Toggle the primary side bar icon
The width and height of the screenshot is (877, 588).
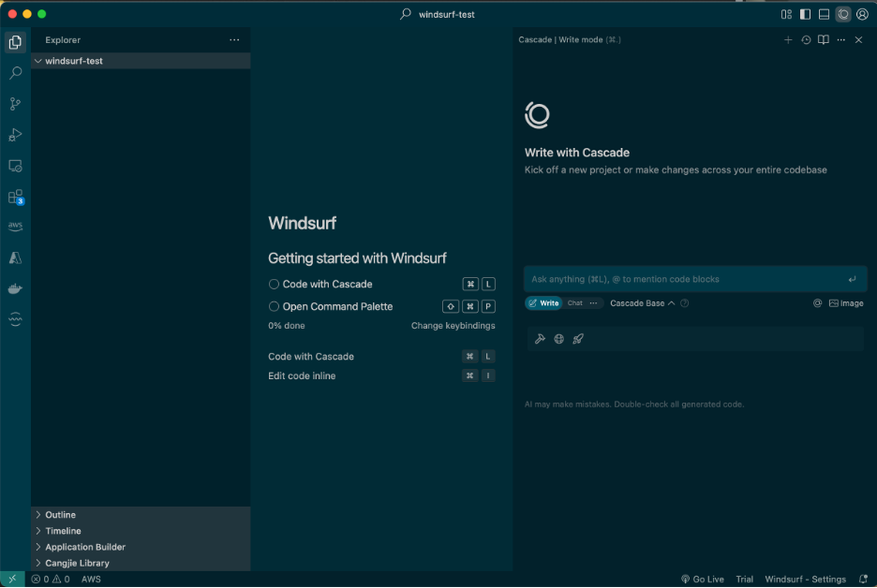(806, 15)
